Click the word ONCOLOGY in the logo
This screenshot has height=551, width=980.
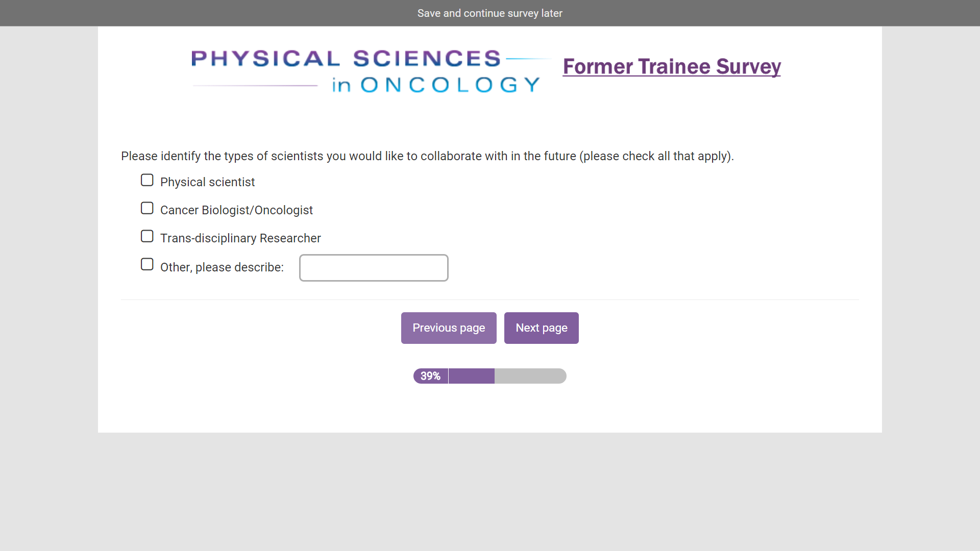(x=450, y=85)
